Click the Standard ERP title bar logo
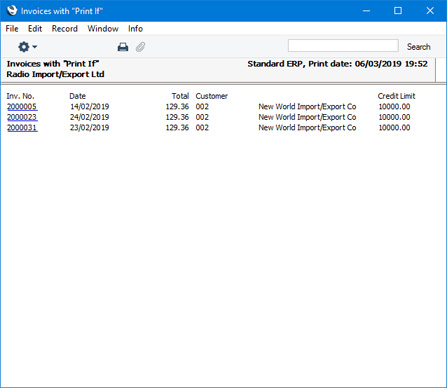The width and height of the screenshot is (447, 388). [12, 10]
